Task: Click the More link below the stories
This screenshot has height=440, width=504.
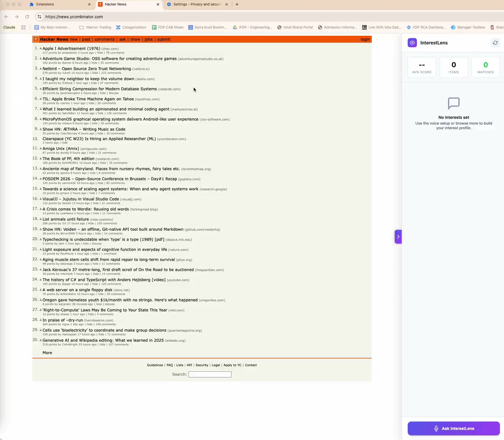Action: [47, 353]
